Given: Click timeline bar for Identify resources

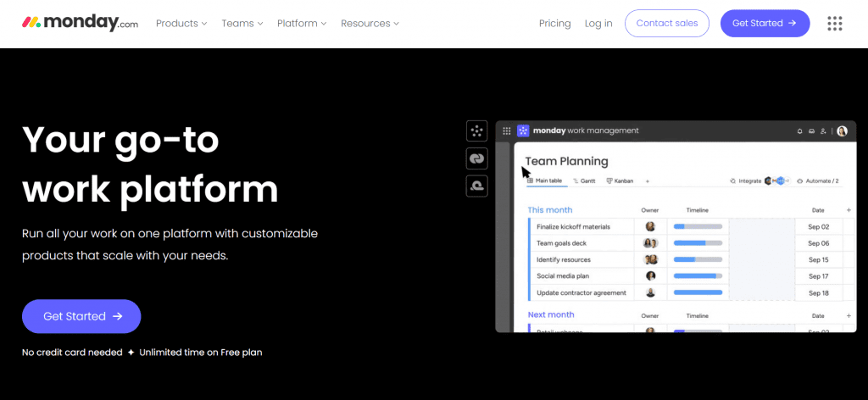Looking at the screenshot, I should click(698, 259).
